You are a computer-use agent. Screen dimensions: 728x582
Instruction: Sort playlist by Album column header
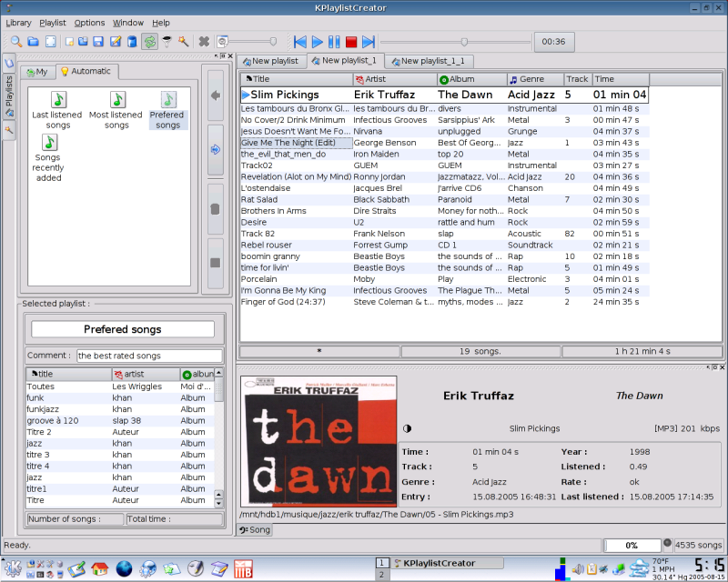tap(471, 79)
